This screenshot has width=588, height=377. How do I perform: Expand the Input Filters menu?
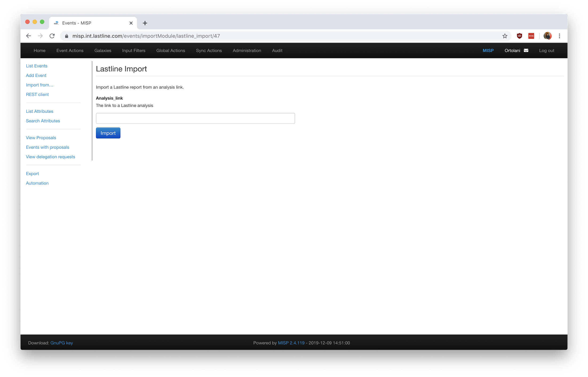(x=133, y=50)
